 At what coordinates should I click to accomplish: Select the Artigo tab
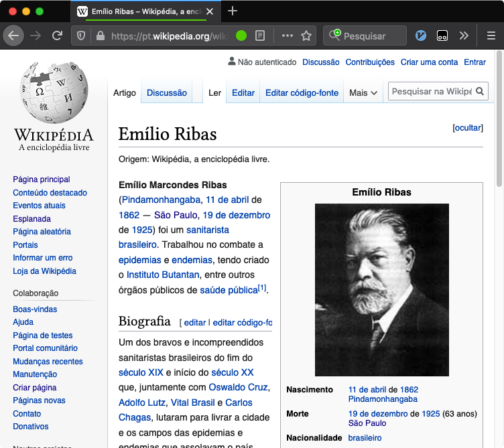[125, 93]
